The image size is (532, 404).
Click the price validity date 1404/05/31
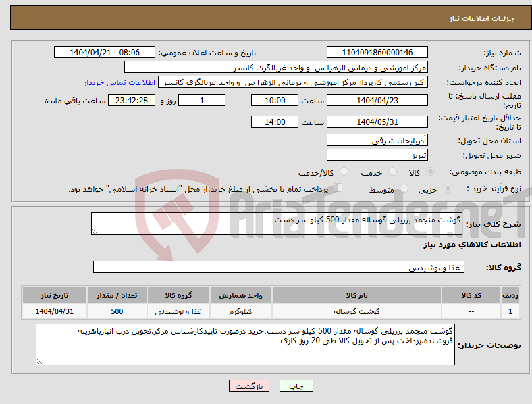click(377, 122)
